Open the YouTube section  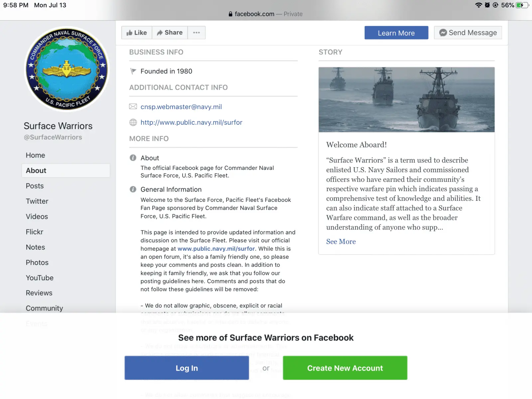40,278
